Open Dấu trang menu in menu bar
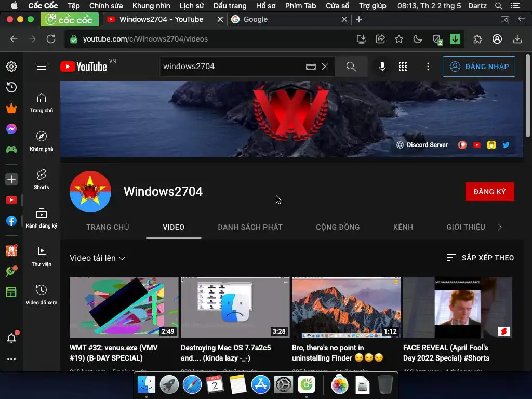This screenshot has width=532, height=399. point(230,6)
